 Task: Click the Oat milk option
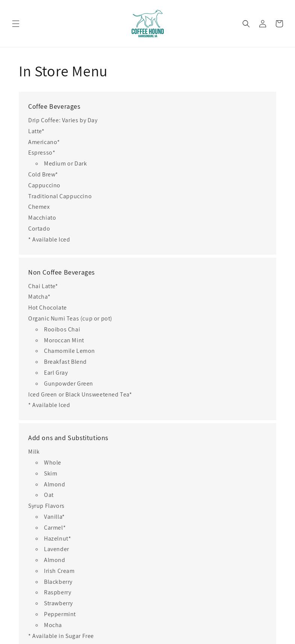pyautogui.click(x=49, y=495)
